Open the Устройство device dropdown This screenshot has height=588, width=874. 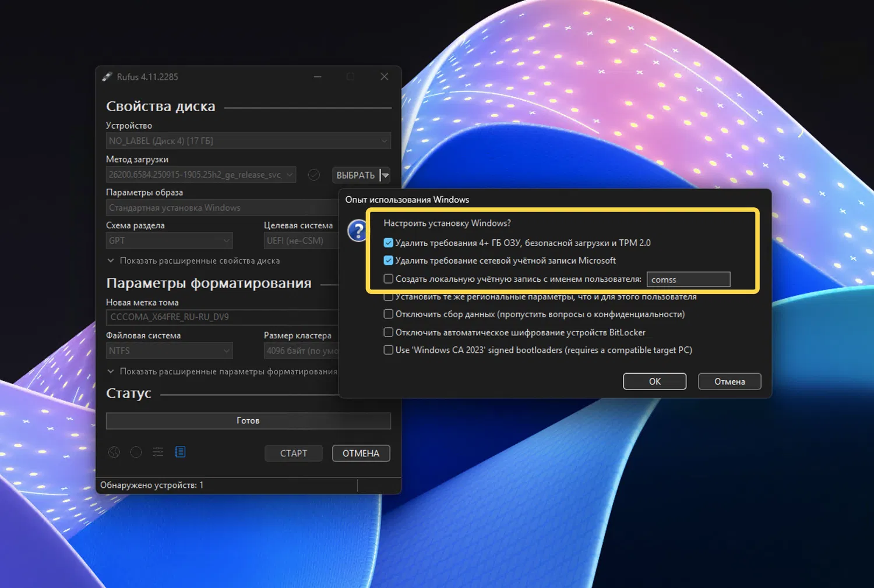click(x=248, y=141)
